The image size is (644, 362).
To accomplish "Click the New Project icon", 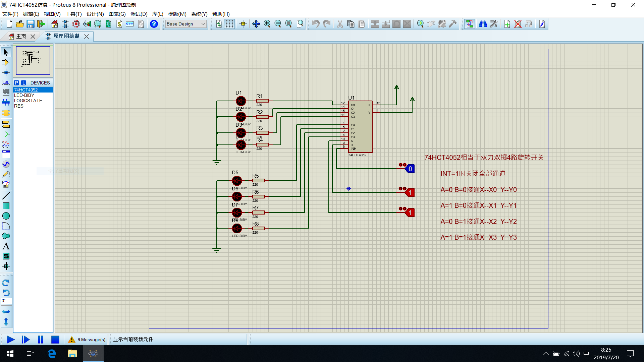I will click(x=9, y=24).
